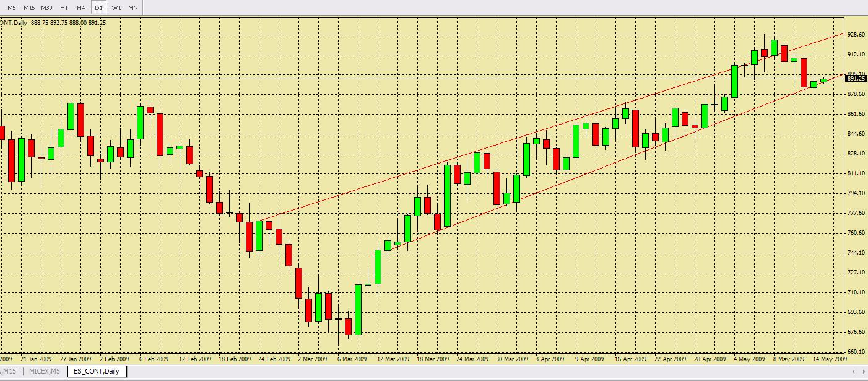Click the 14 May 2009 date label
The width and height of the screenshot is (868, 381).
tap(830, 359)
